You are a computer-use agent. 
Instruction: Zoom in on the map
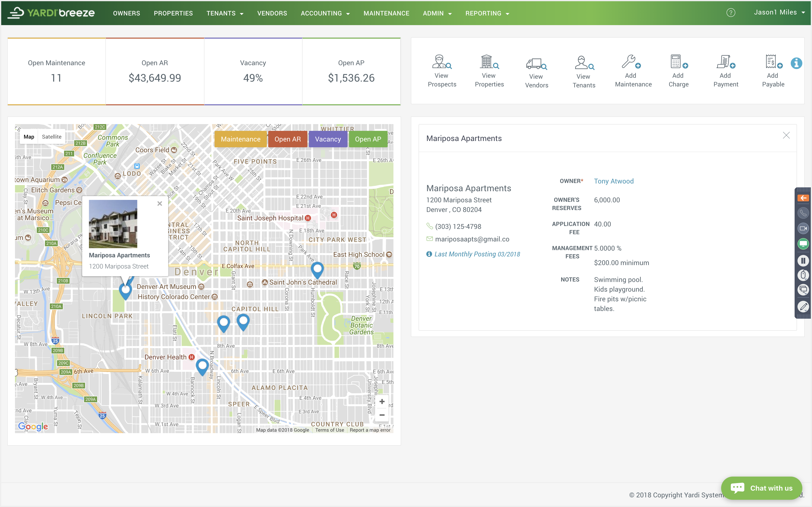click(x=382, y=401)
